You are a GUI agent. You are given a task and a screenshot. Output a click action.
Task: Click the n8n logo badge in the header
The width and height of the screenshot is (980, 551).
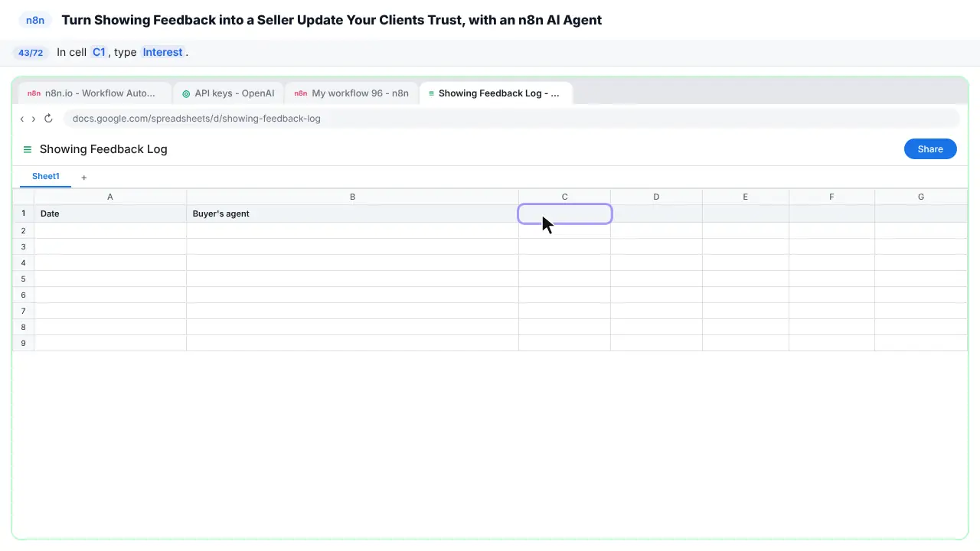tap(35, 21)
